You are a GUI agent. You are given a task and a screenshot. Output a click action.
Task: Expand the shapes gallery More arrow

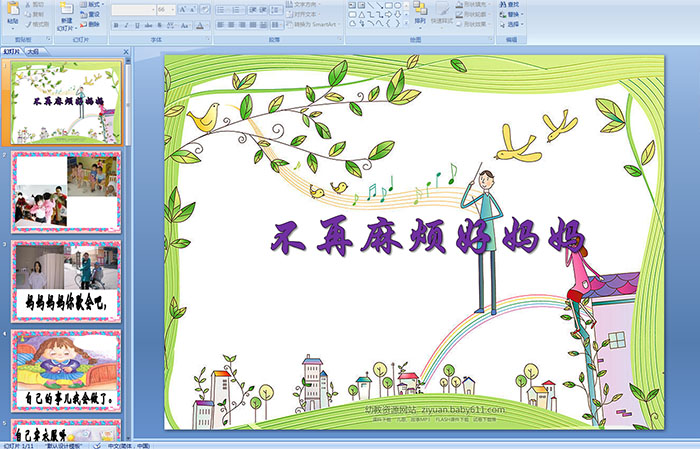(x=406, y=23)
